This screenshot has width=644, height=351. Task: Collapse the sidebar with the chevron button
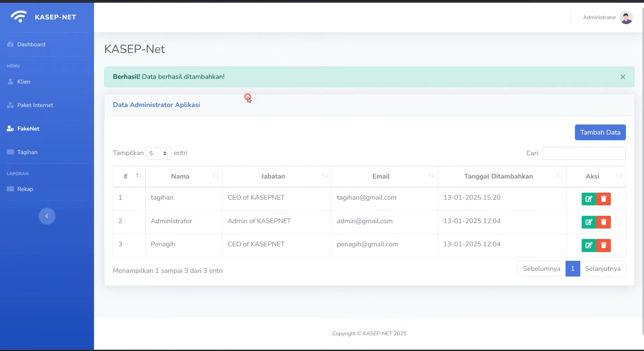[47, 216]
